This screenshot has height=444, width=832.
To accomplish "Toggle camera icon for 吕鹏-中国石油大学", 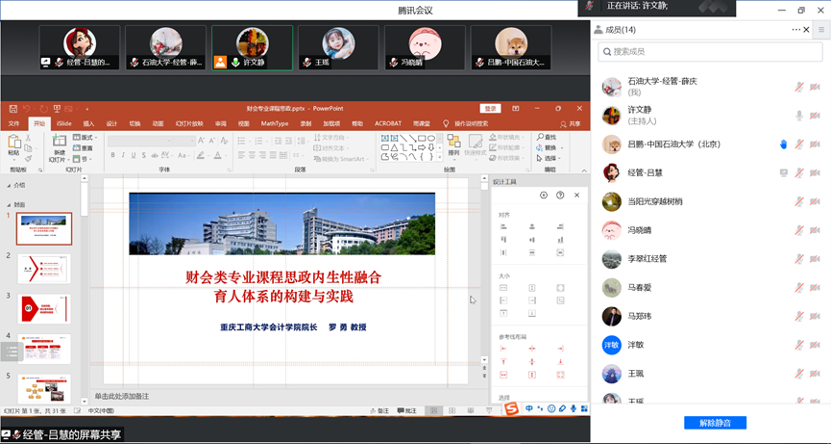I will pos(814,144).
